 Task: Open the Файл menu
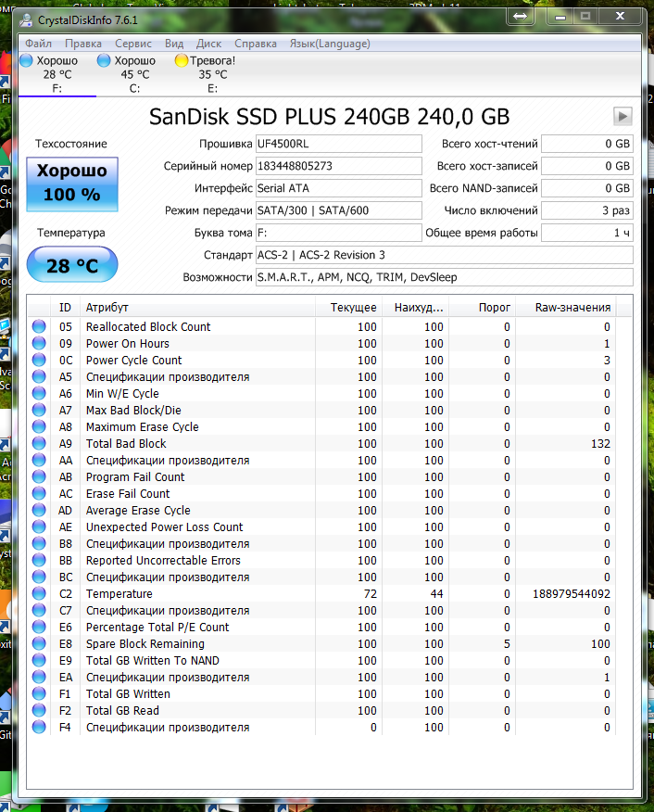(x=38, y=44)
